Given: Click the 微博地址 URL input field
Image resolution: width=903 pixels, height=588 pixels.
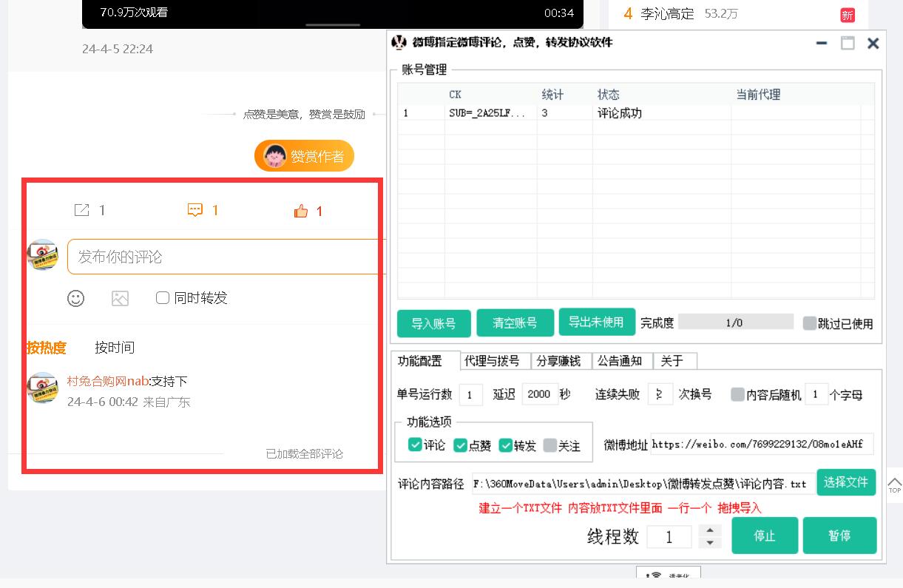Looking at the screenshot, I should tap(762, 445).
